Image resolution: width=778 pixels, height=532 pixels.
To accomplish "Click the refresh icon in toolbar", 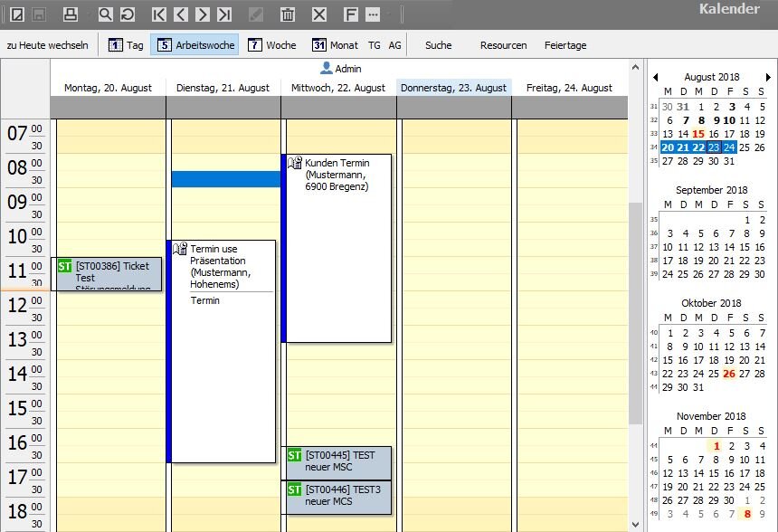I will pyautogui.click(x=128, y=14).
